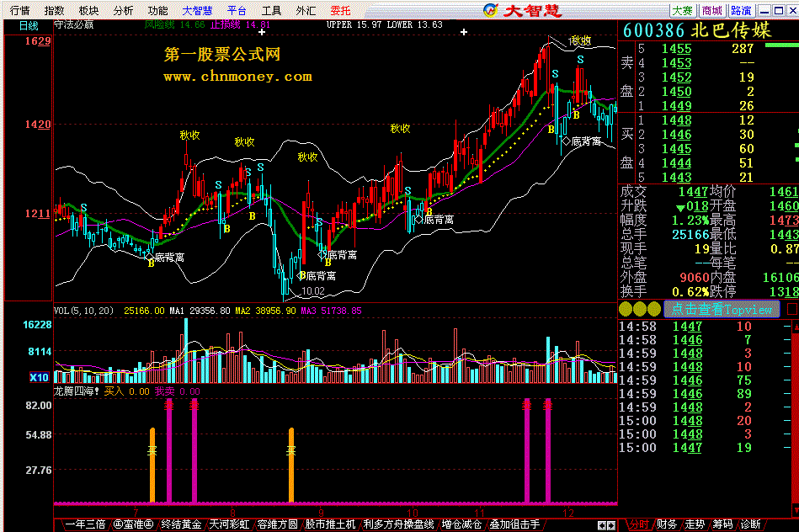Image resolution: width=799 pixels, height=532 pixels.
Task: Click the UPPER 15.97 LOWER 13.63 readout
Action: (384, 24)
